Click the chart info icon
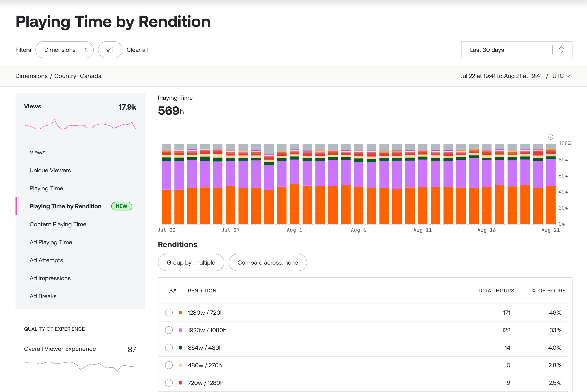Image resolution: width=587 pixels, height=392 pixels. click(x=550, y=137)
